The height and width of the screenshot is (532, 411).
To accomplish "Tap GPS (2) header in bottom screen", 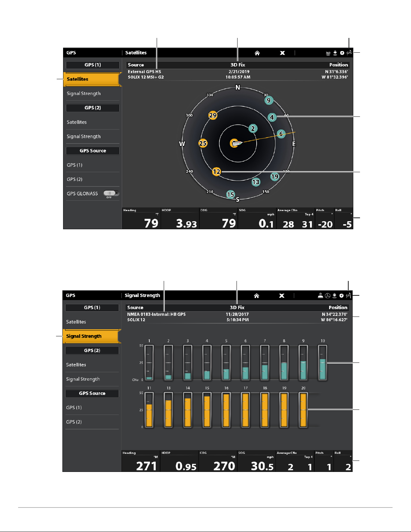I will 92,350.
